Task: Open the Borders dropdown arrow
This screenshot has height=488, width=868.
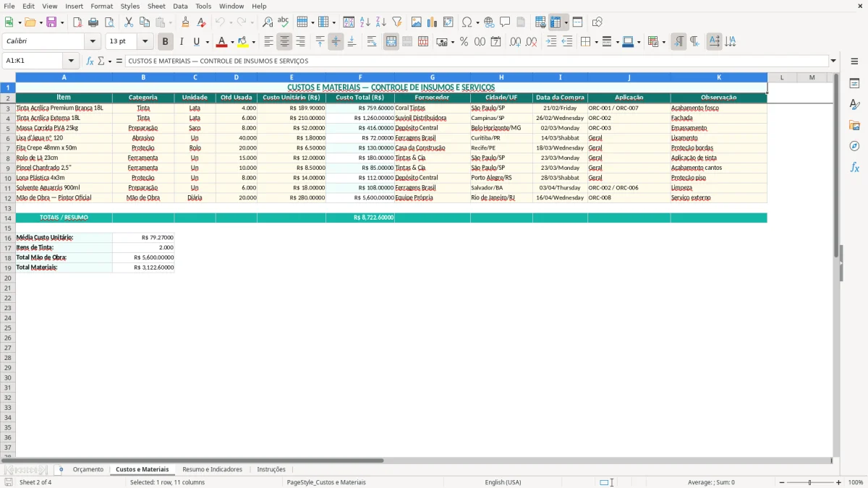Action: [x=596, y=42]
